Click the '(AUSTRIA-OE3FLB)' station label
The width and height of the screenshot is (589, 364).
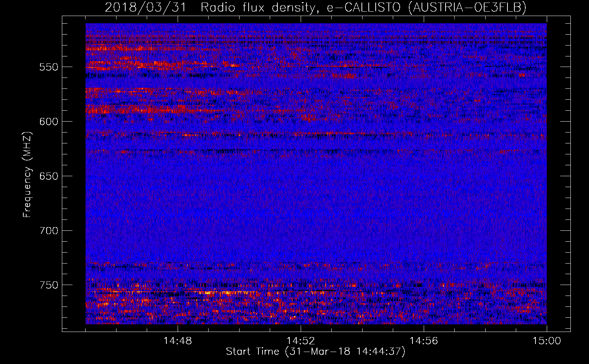tap(467, 7)
